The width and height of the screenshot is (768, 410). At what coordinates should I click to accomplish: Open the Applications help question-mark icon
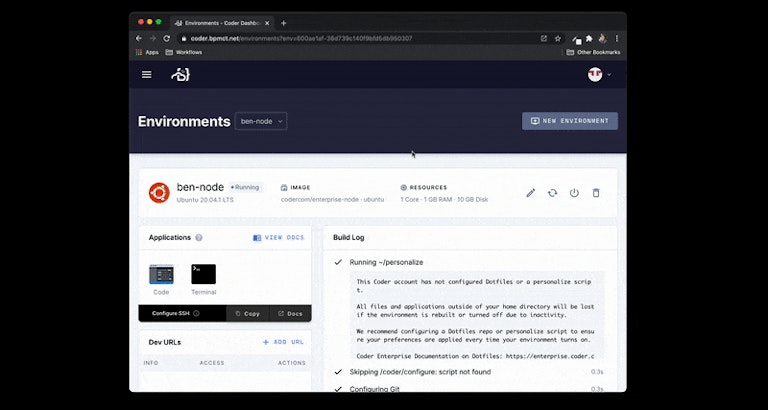199,238
